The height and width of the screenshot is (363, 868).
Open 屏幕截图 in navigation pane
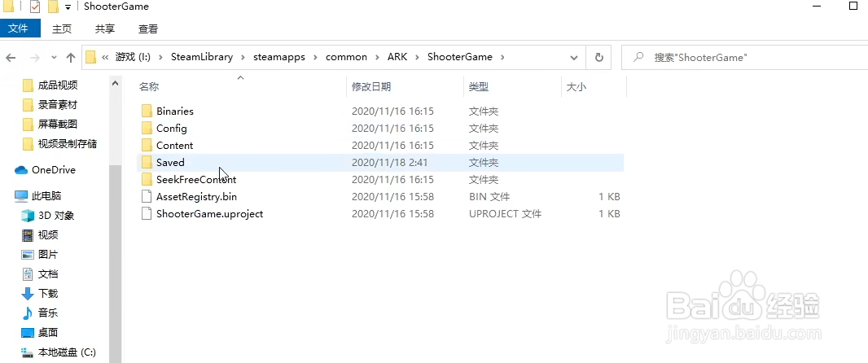click(x=58, y=124)
